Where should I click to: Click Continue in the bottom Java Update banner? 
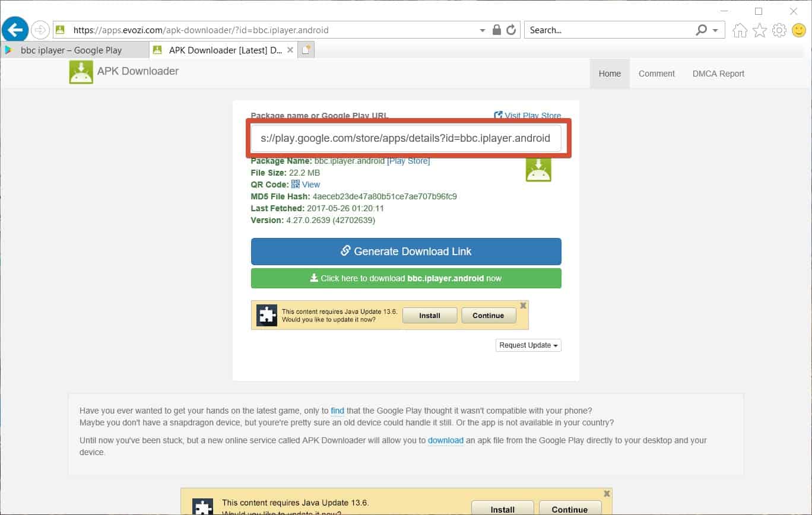pyautogui.click(x=570, y=508)
